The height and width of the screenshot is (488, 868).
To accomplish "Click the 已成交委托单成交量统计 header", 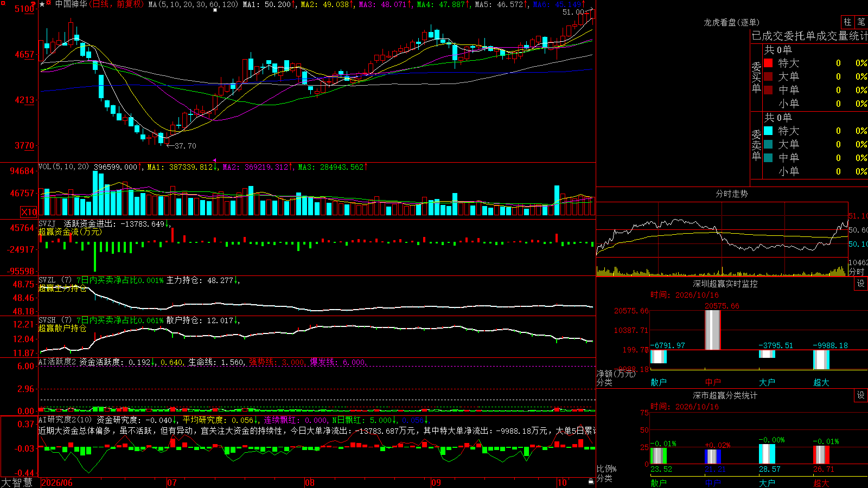I will pyautogui.click(x=809, y=36).
